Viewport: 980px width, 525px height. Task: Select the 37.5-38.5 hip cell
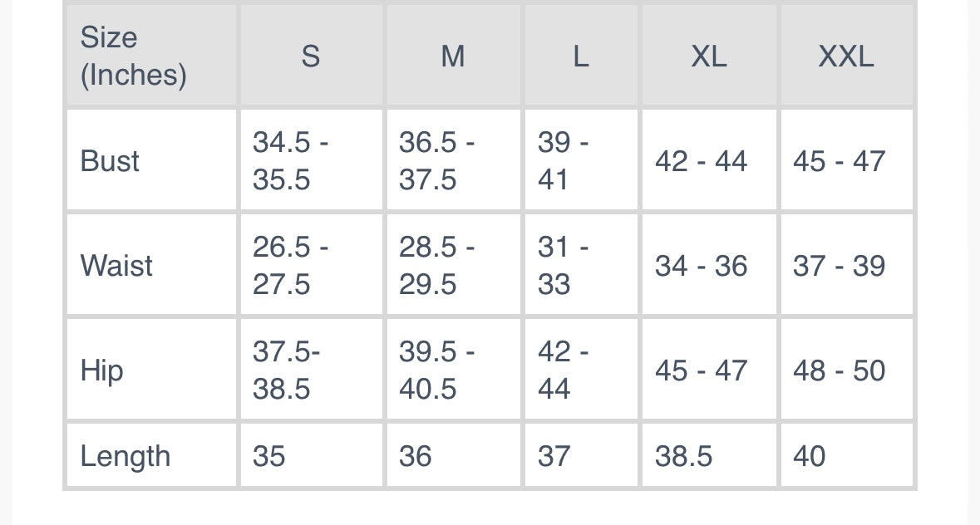287,370
